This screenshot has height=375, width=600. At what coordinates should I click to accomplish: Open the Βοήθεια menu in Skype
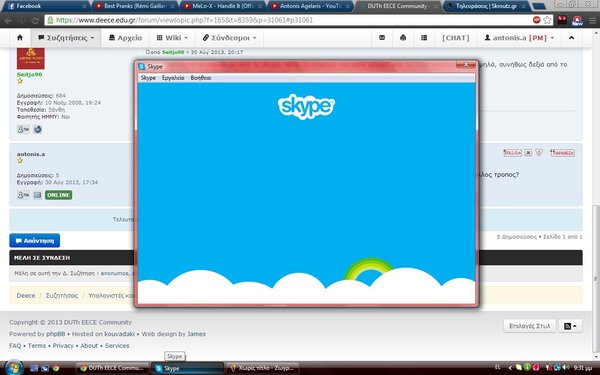201,78
